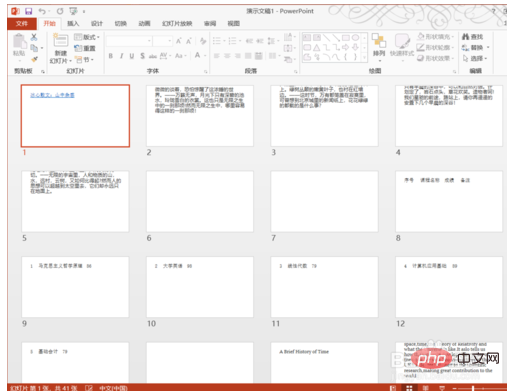
Task: Toggle text Shadow (S) formatting
Action: click(142, 56)
